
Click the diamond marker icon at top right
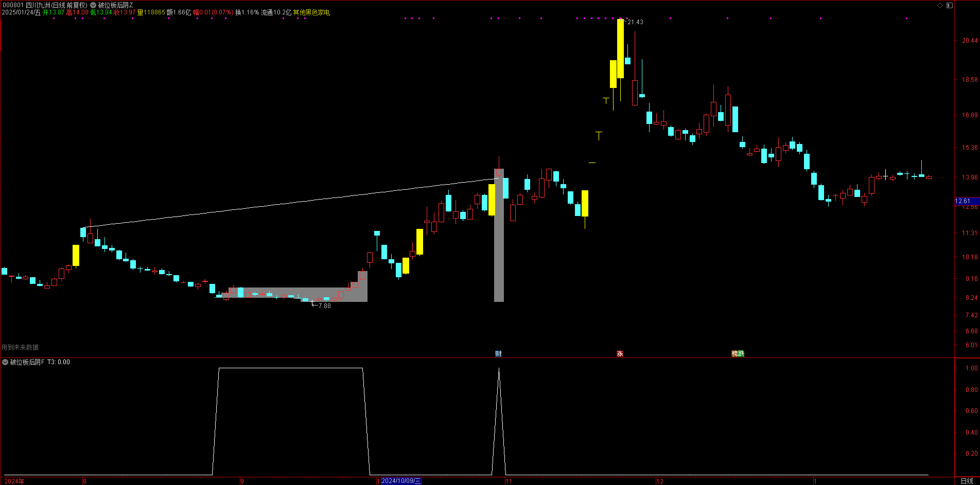tap(940, 5)
